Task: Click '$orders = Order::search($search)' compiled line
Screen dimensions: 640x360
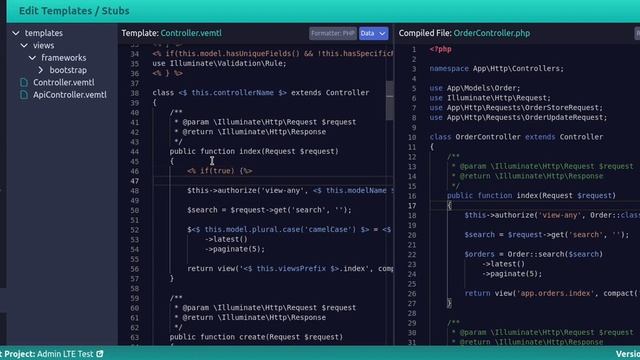Action: pyautogui.click(x=533, y=254)
